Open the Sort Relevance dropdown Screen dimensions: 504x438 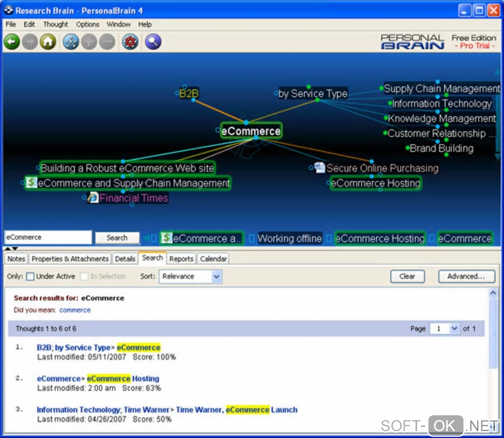(x=190, y=277)
